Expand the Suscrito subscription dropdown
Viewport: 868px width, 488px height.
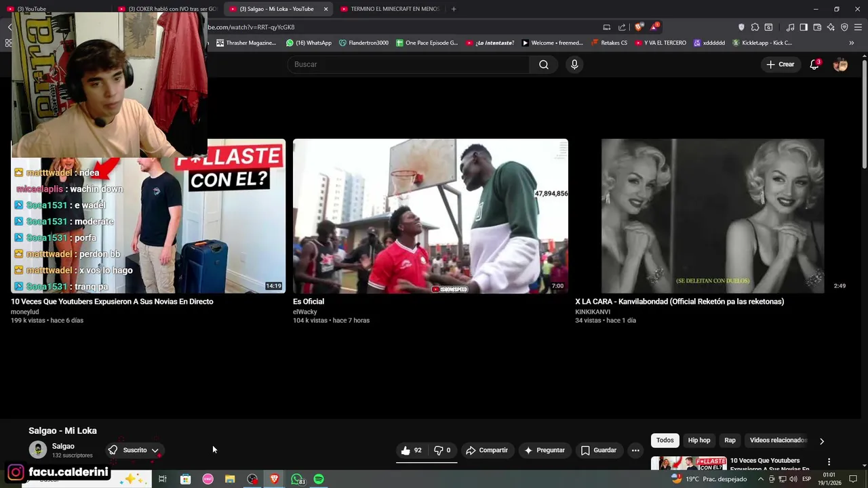[x=134, y=450]
